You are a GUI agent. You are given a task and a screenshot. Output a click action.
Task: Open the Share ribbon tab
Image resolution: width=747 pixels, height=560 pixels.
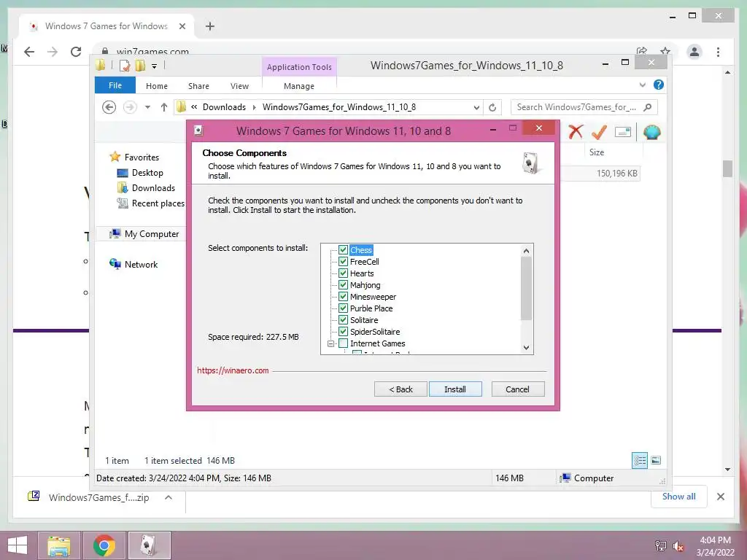(x=198, y=86)
